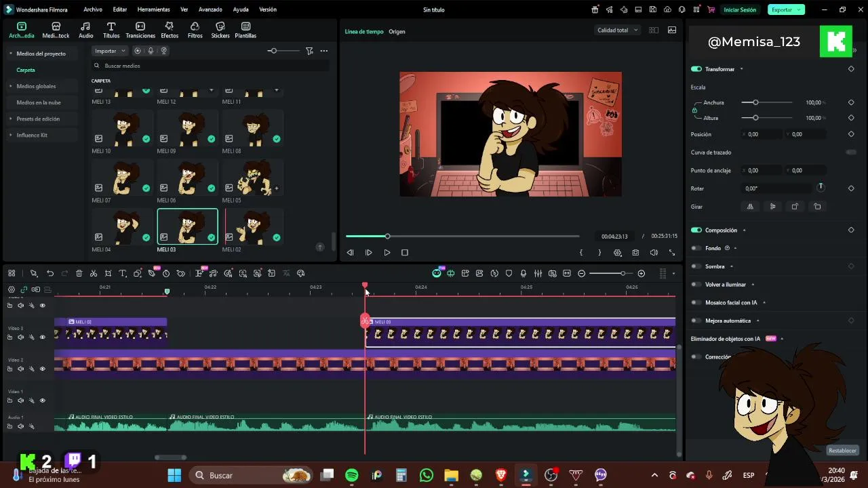Screen dimensions: 868x488
Task: Undo the last timeline action
Action: pos(50,273)
